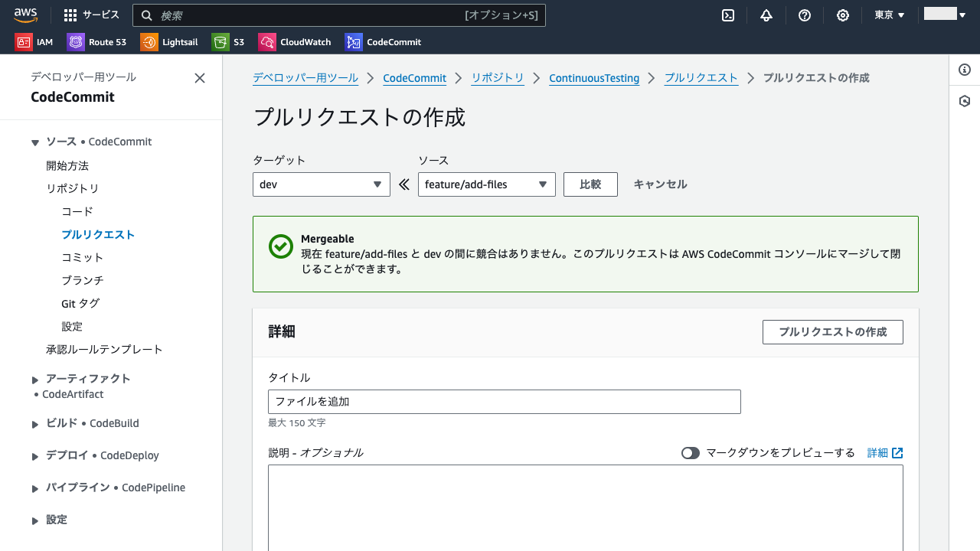Collapse the ソース CodeCommit section
Screen dimensions: 980x551
point(35,142)
